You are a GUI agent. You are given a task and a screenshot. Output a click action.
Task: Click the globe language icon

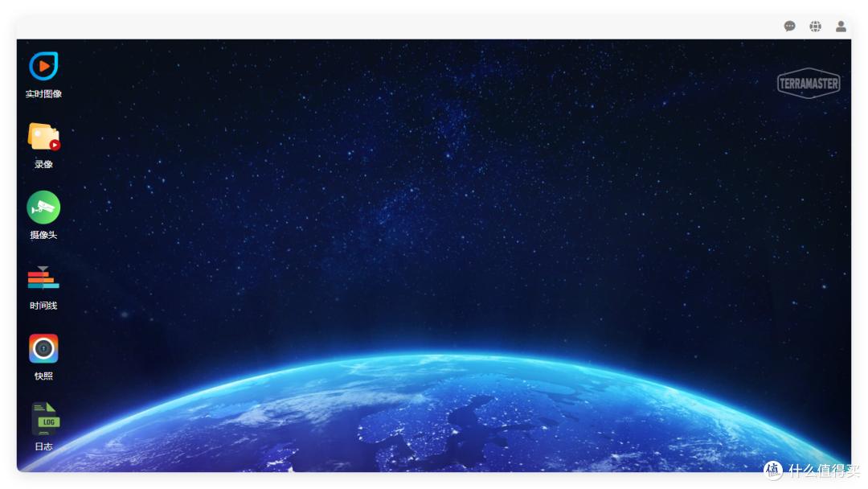coord(816,26)
